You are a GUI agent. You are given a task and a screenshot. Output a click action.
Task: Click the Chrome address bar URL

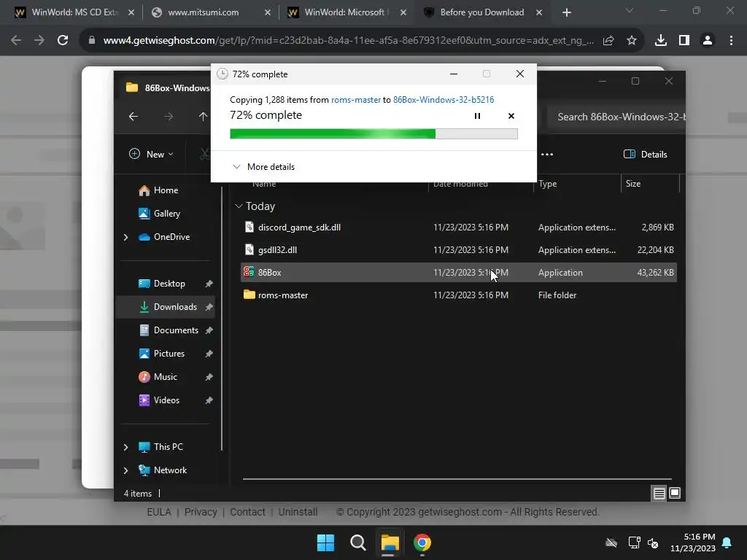coord(348,41)
